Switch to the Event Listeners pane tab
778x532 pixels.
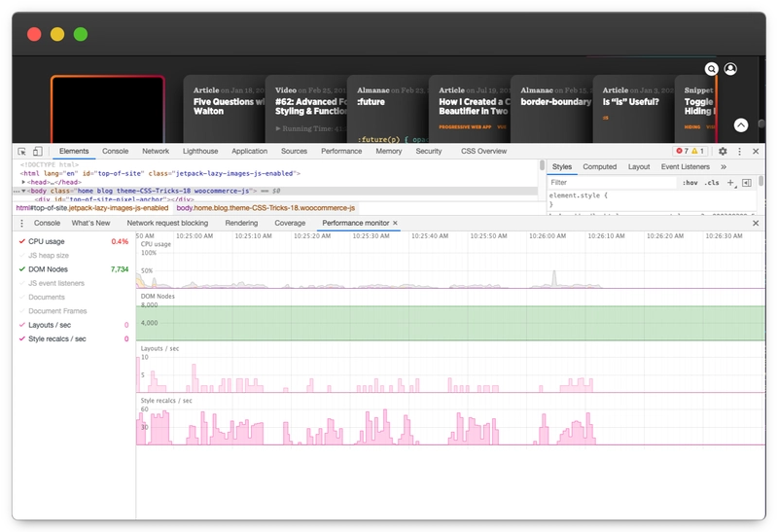click(x=686, y=166)
